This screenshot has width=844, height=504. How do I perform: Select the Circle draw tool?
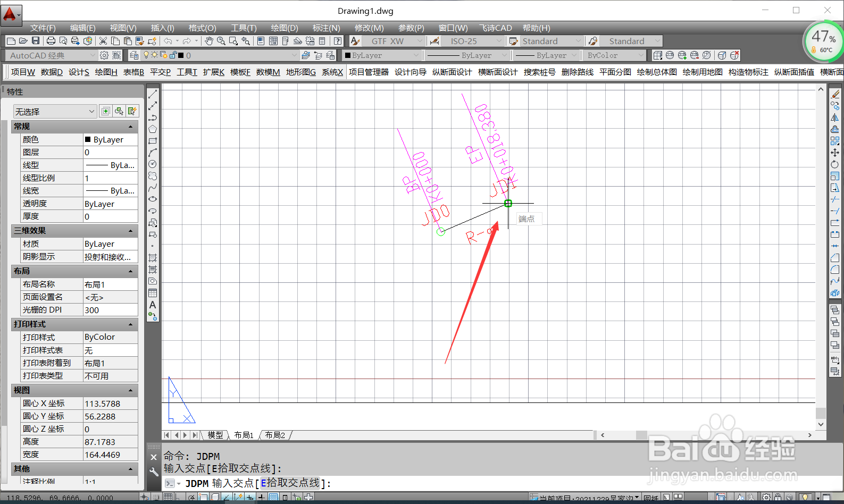pos(153,164)
